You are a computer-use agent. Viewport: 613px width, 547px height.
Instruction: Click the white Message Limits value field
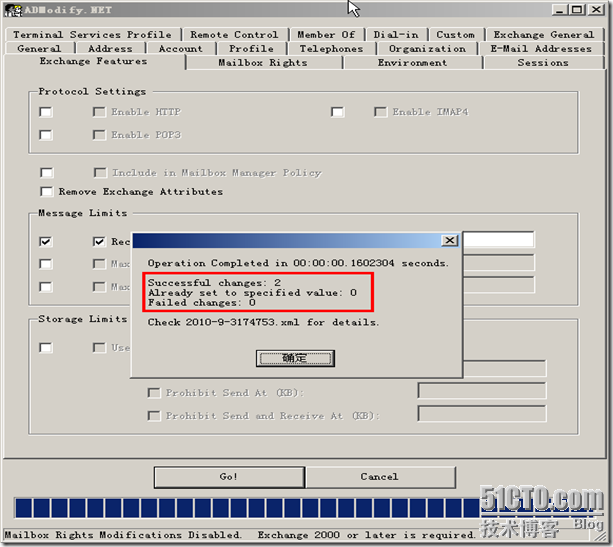[498, 240]
